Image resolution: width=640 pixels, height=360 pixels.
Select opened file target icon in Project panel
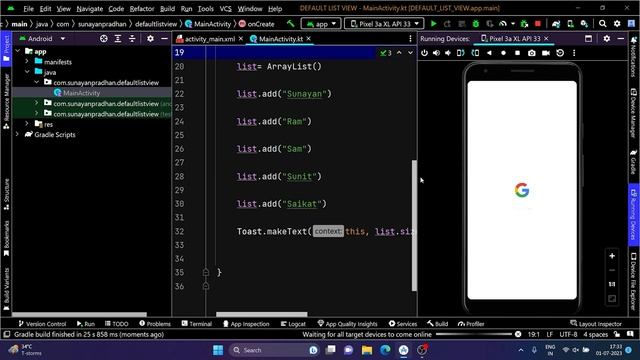[104, 39]
